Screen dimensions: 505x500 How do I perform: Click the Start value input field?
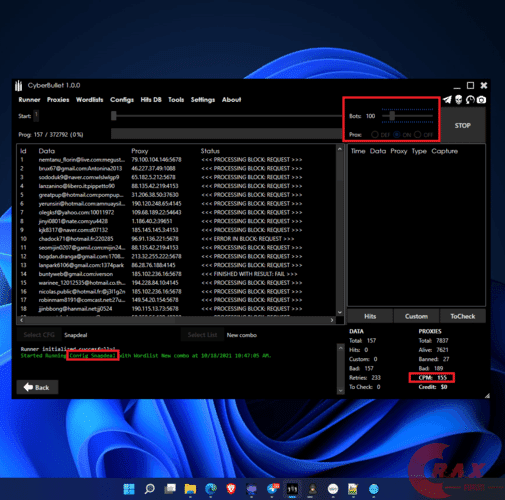(36, 115)
